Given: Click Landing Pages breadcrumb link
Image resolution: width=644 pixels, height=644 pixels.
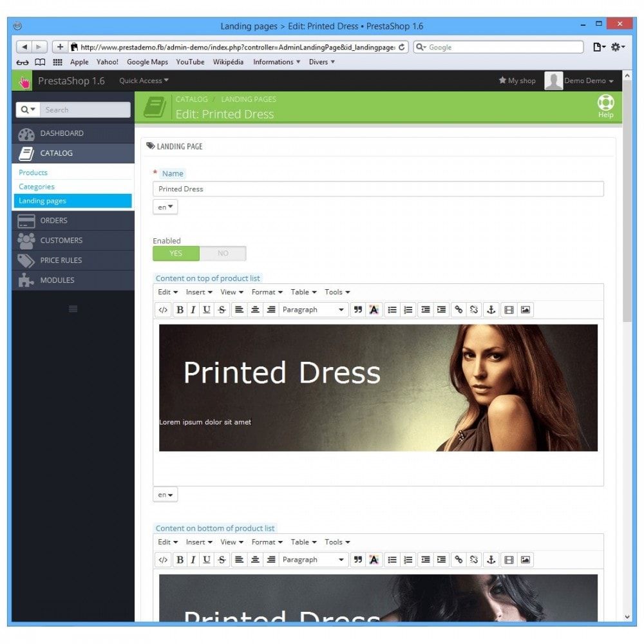Looking at the screenshot, I should pos(249,99).
